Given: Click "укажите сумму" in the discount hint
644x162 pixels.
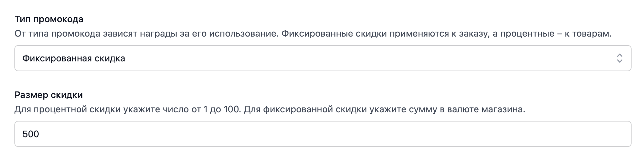Looking at the screenshot, I should [403, 109].
